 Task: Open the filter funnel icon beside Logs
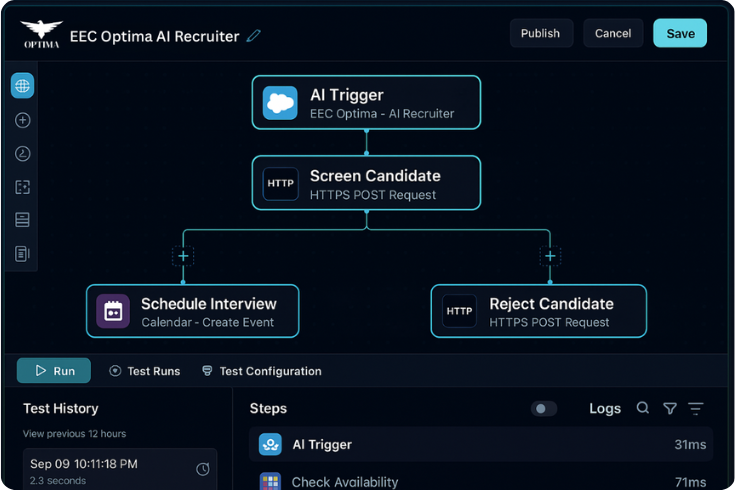[670, 408]
